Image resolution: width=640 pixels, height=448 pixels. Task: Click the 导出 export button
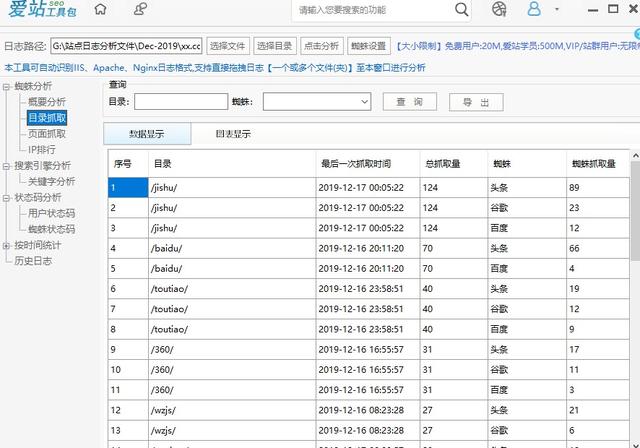point(476,102)
